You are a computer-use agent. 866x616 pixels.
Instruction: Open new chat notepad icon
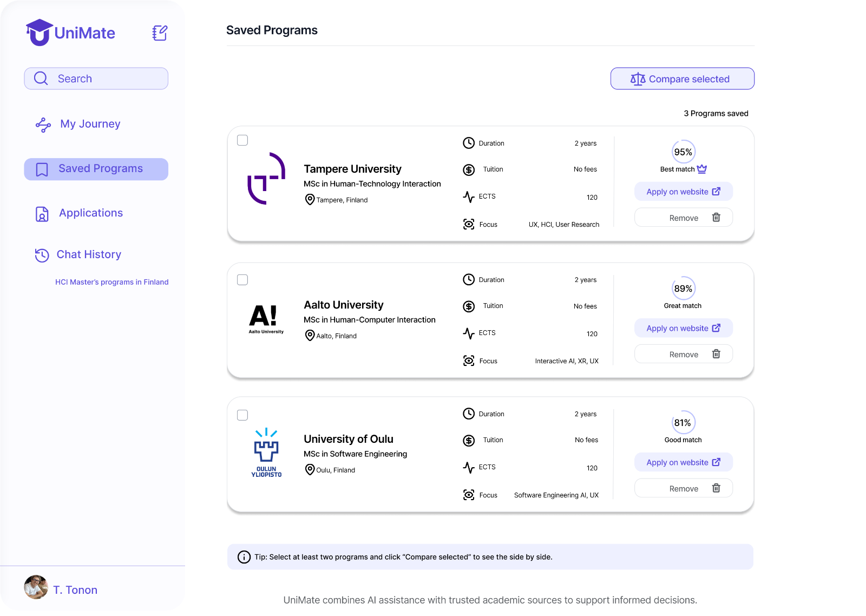[160, 33]
